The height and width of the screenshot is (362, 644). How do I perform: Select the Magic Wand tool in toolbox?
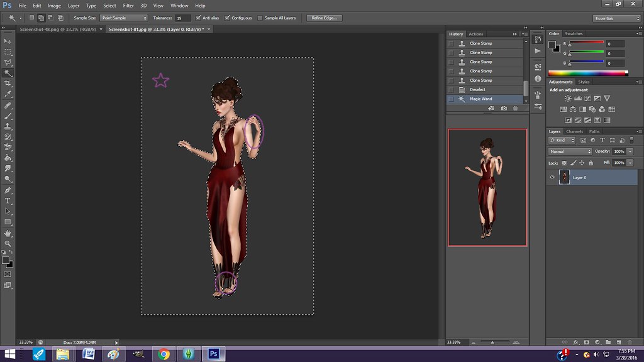pos(8,73)
